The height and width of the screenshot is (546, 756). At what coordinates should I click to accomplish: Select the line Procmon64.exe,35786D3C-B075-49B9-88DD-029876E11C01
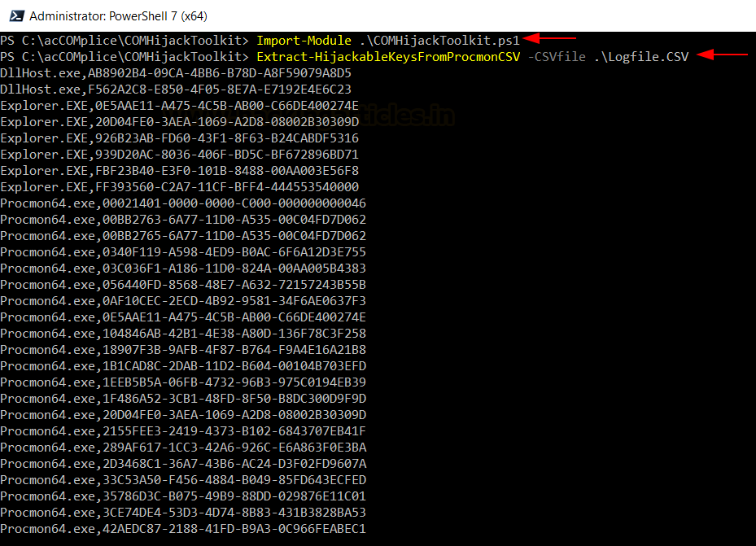tap(183, 496)
